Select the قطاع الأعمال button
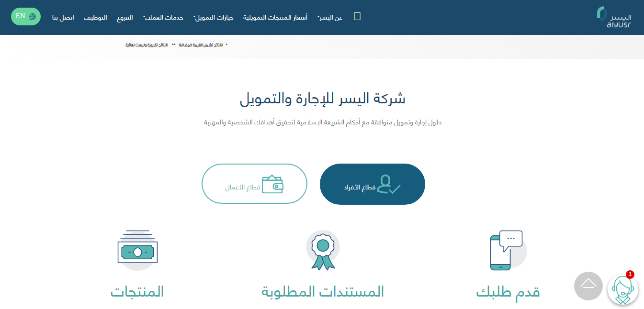The width and height of the screenshot is (644, 309). pyautogui.click(x=254, y=184)
